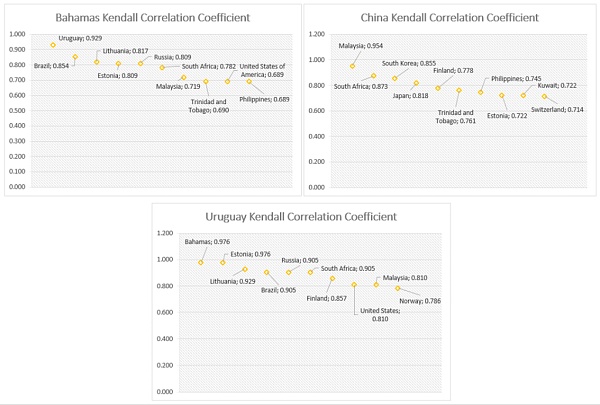This screenshot has width=600, height=405.
Task: Click the Brazil; 0.854 data label
Action: pyautogui.click(x=51, y=65)
